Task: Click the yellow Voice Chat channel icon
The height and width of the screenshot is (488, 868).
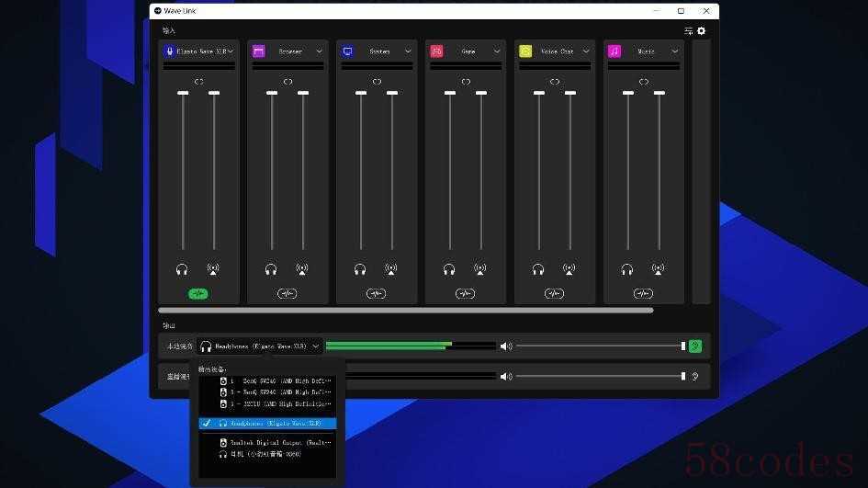Action: tap(525, 51)
